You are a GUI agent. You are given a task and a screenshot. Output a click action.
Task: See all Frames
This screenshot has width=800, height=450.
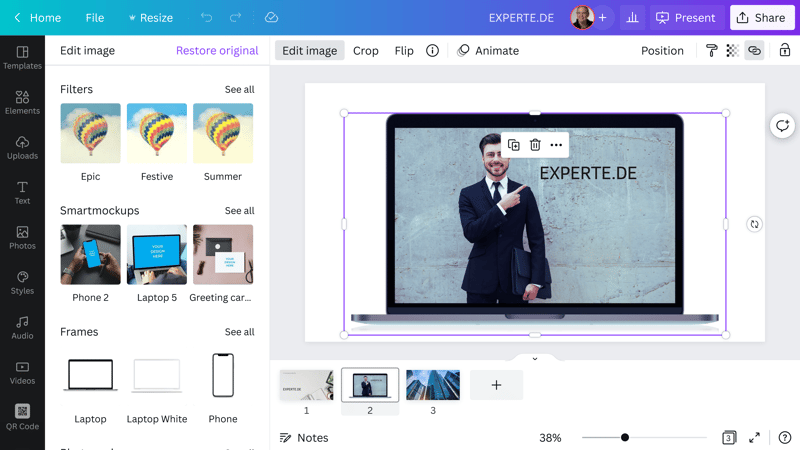tap(239, 332)
